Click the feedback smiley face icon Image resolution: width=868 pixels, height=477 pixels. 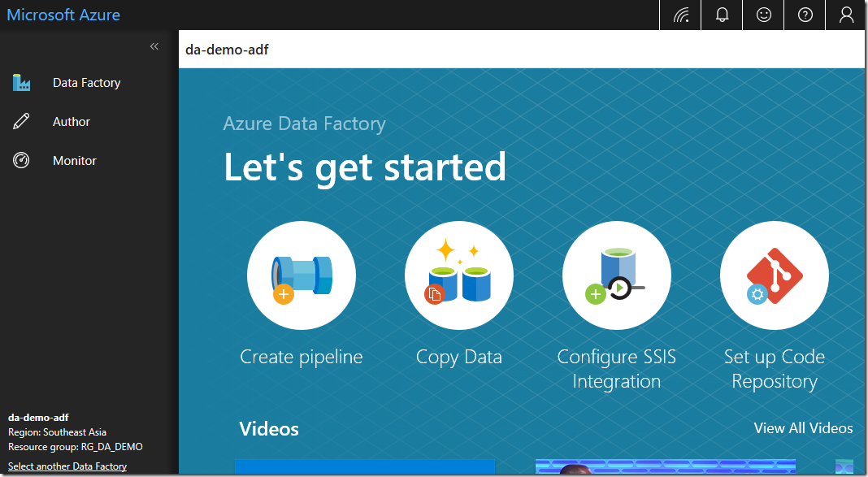coord(763,15)
